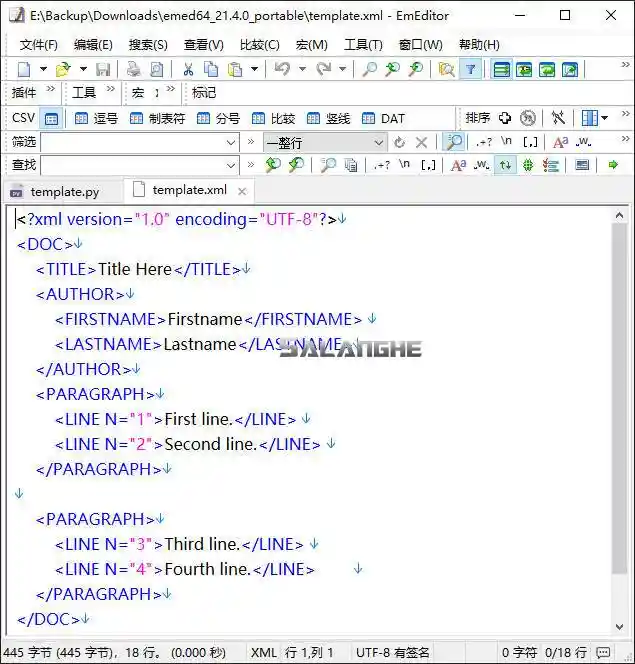Expand hidden items of the 插件 toolbar

[50, 89]
